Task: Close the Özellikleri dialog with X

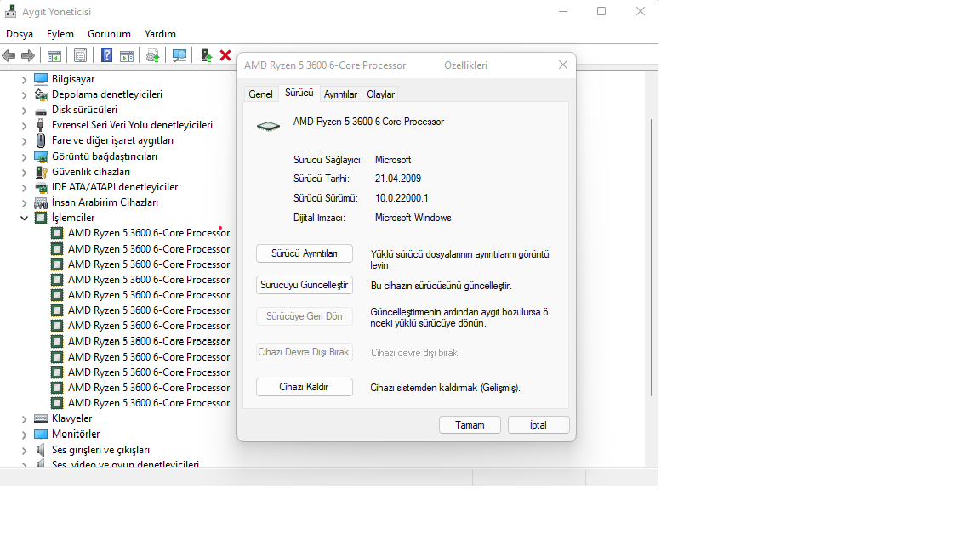Action: point(563,65)
